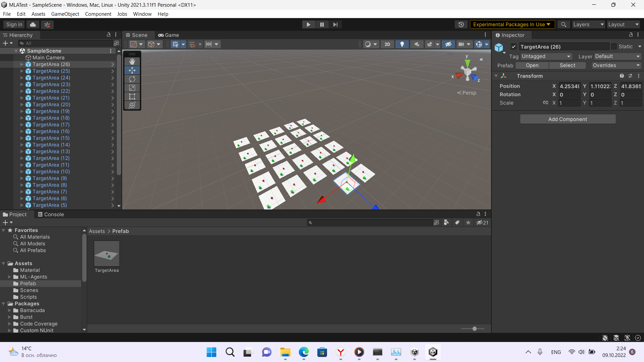
Task: Open the prefab Overrides dropdown
Action: point(616,65)
